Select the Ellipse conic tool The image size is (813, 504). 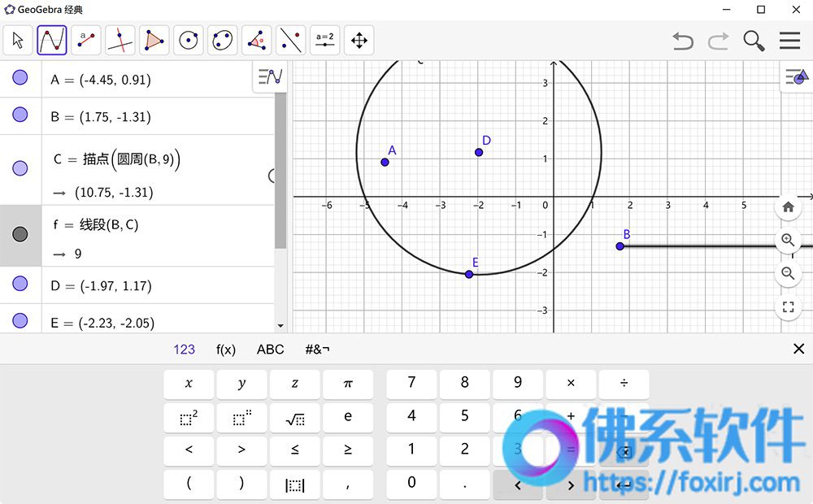click(223, 40)
